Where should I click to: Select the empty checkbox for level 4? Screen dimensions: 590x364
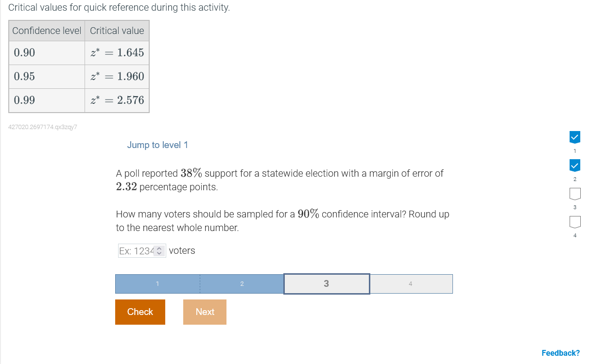pyautogui.click(x=575, y=222)
